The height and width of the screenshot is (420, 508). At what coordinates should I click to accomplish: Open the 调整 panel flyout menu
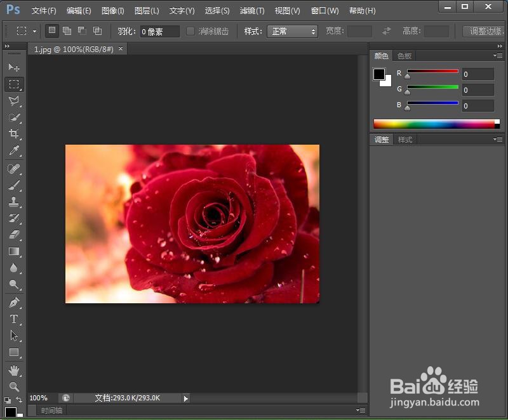coord(498,139)
